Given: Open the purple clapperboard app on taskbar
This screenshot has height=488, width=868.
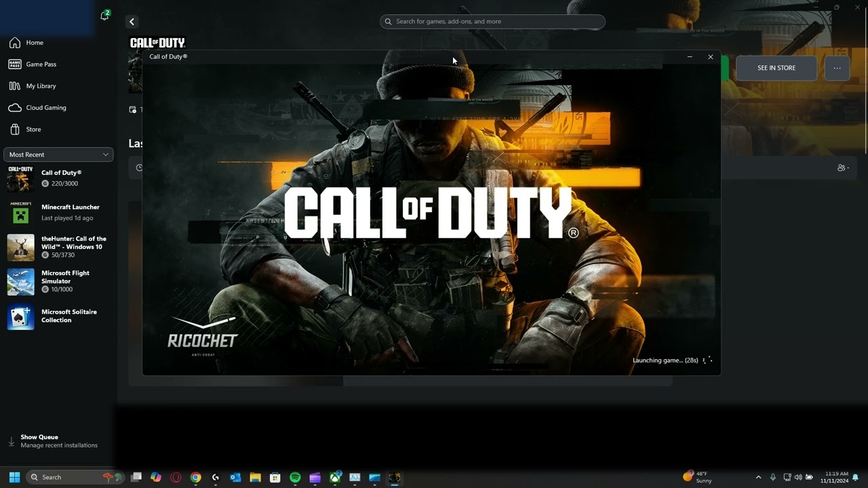Looking at the screenshot, I should point(315,477).
